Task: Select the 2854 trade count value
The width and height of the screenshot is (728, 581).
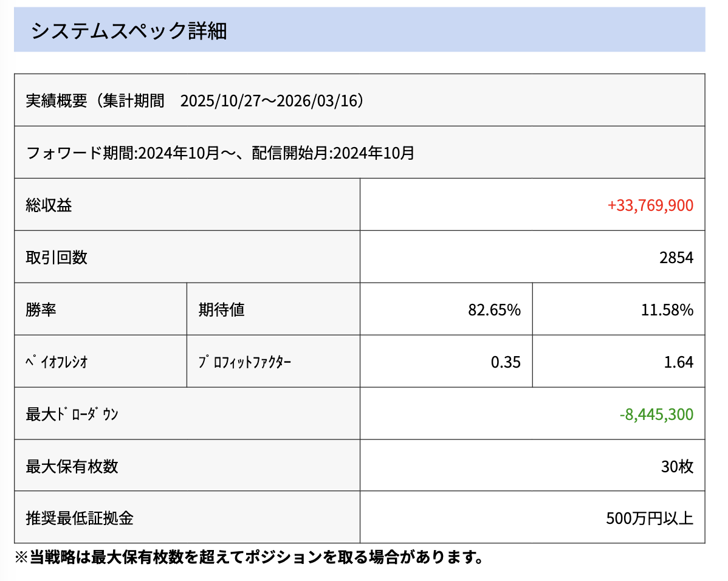Action: [x=676, y=258]
